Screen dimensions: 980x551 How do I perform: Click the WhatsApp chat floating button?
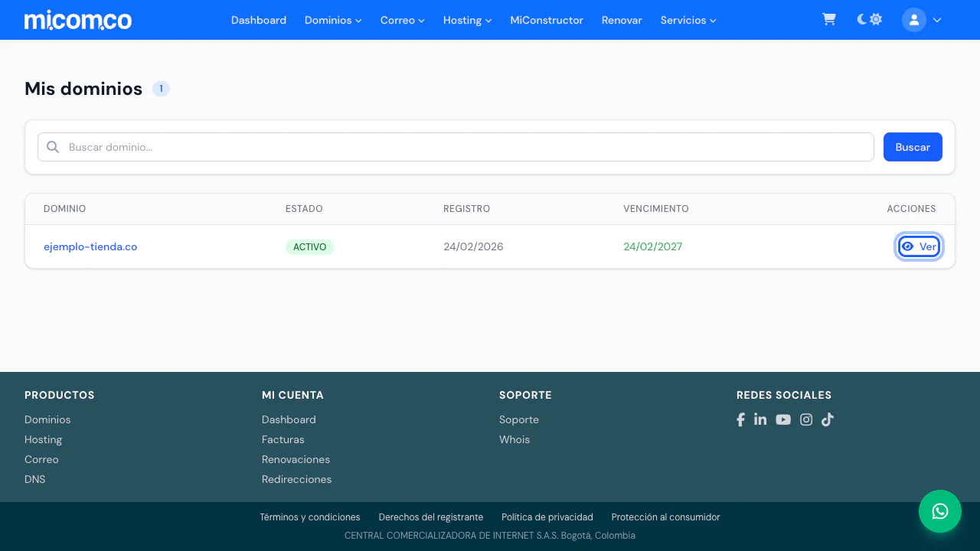(940, 511)
